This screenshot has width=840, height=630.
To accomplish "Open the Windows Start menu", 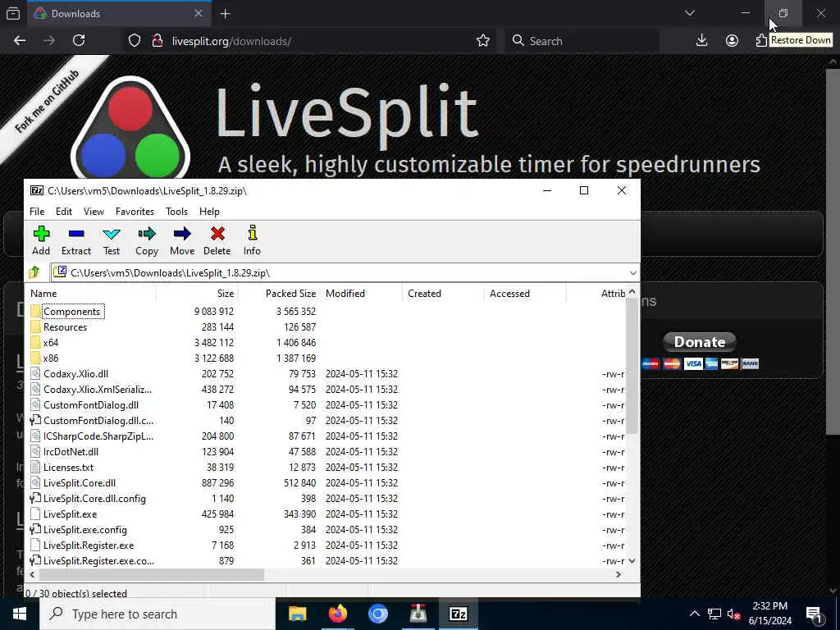I will (20, 614).
